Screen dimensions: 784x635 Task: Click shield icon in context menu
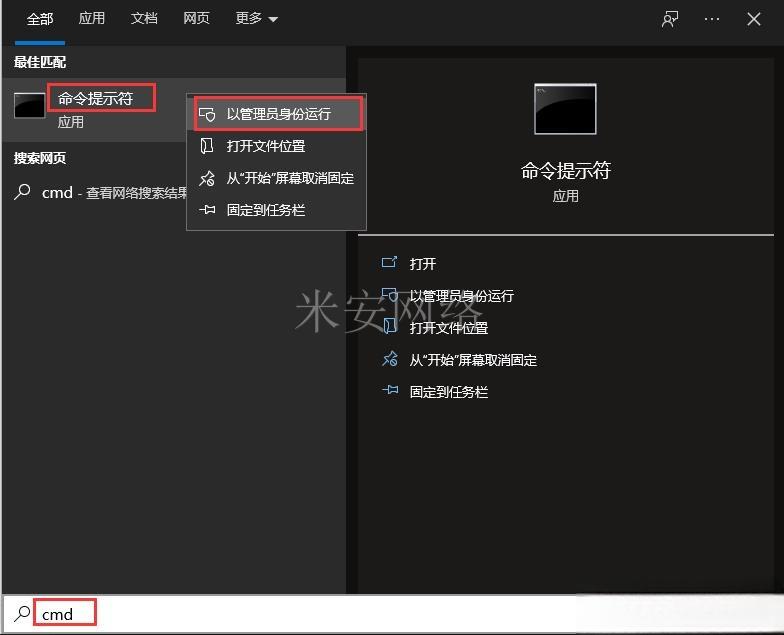click(x=207, y=114)
